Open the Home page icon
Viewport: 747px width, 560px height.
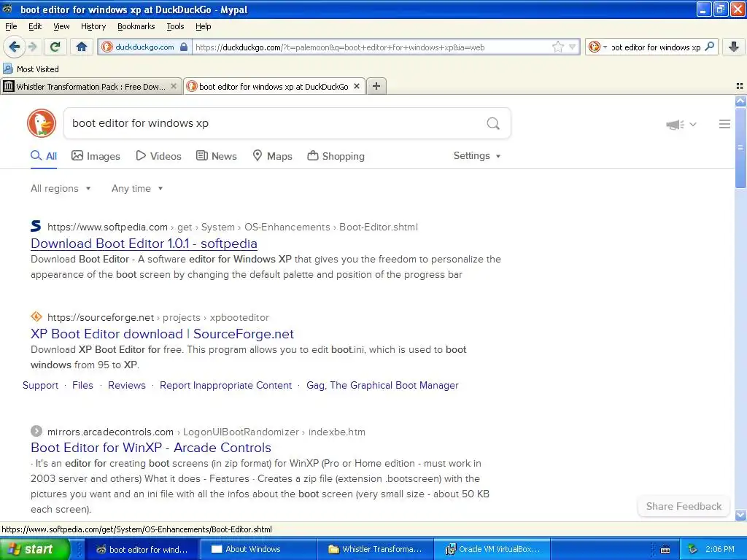(x=82, y=47)
